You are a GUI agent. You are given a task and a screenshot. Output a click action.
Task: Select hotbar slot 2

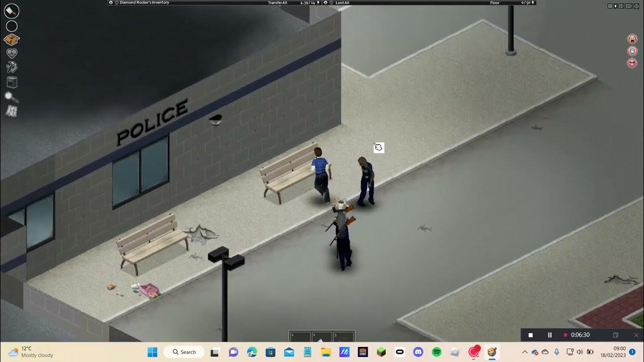(321, 337)
